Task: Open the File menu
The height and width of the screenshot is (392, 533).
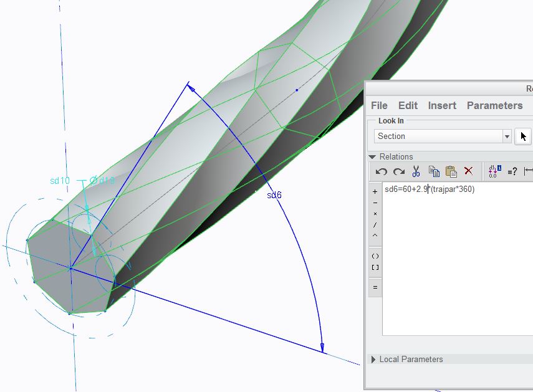Action: pos(379,106)
